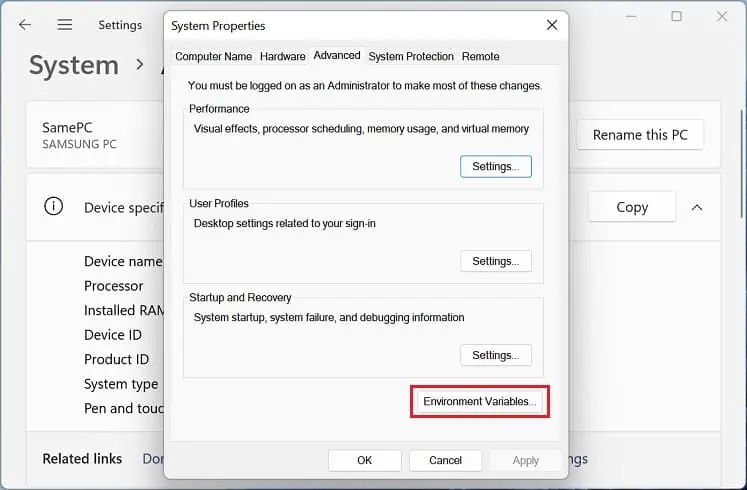Open the hamburger navigation menu in Settings
This screenshot has width=747, height=490.
pyautogui.click(x=65, y=24)
